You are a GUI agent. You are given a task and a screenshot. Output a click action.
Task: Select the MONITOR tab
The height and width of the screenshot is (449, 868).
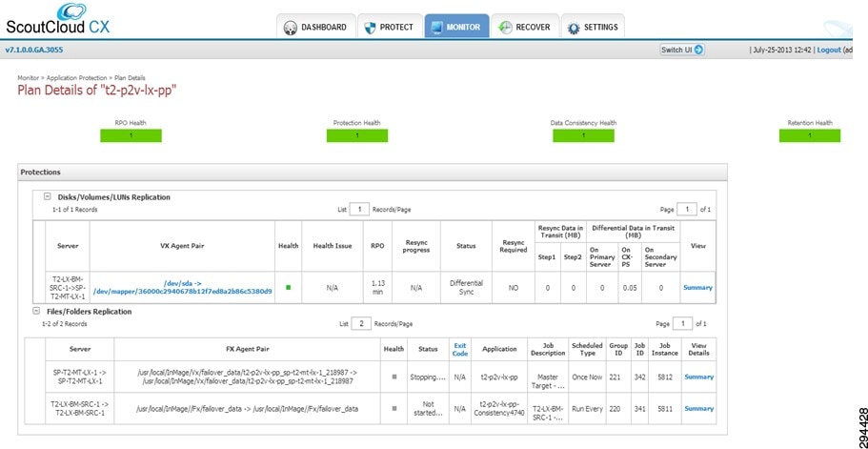point(456,27)
